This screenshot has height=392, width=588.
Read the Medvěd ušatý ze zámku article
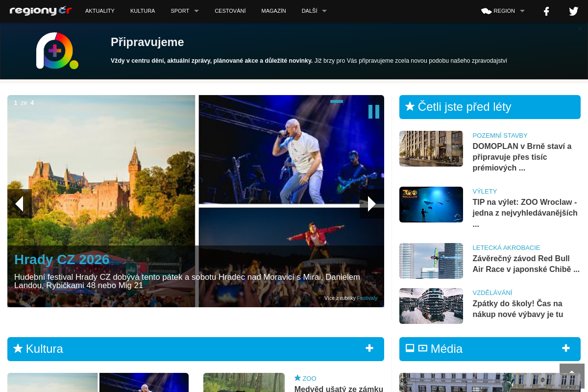[339, 389]
